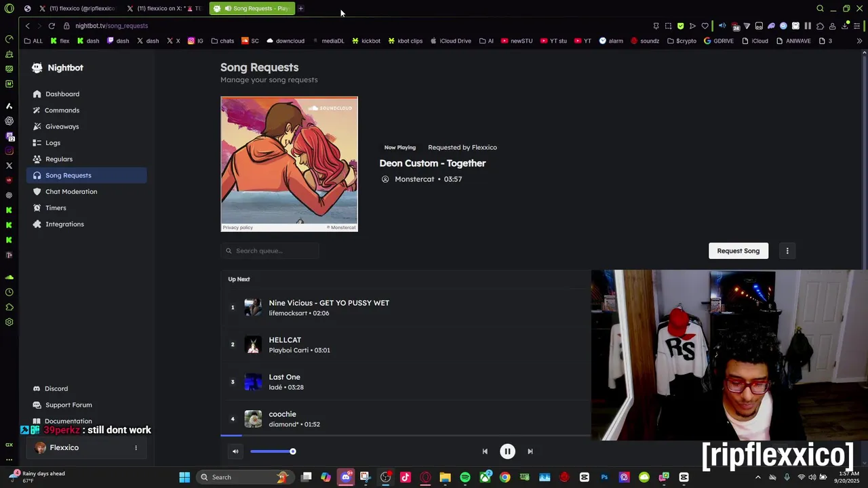This screenshot has height=488, width=868.
Task: Skip to the previous song
Action: coord(485,451)
